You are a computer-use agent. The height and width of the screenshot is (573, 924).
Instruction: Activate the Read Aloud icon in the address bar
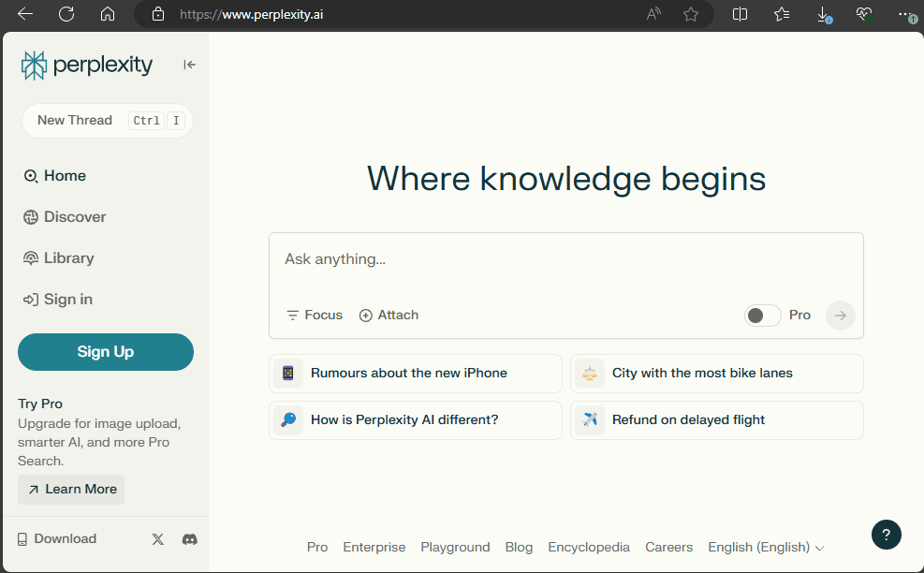pos(653,14)
